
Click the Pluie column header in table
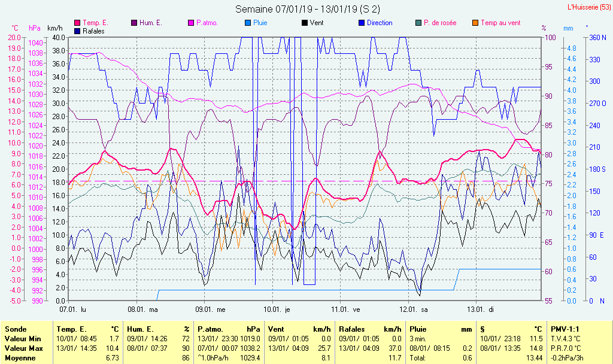click(x=418, y=329)
